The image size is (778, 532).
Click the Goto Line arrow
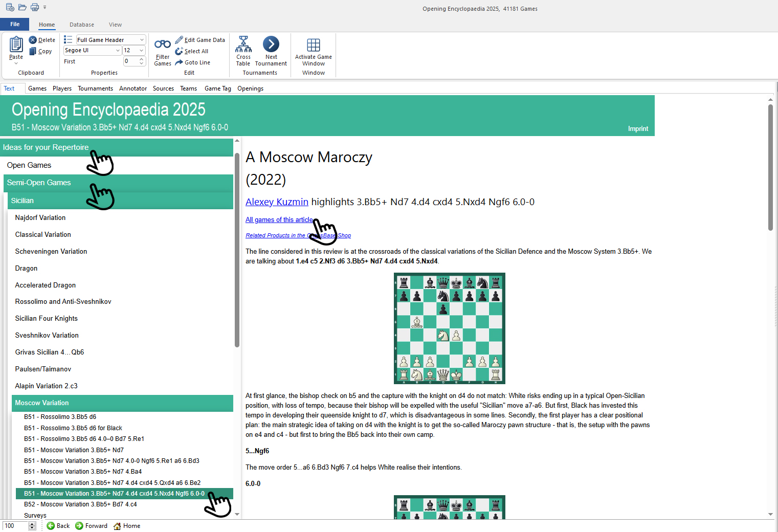pyautogui.click(x=179, y=62)
